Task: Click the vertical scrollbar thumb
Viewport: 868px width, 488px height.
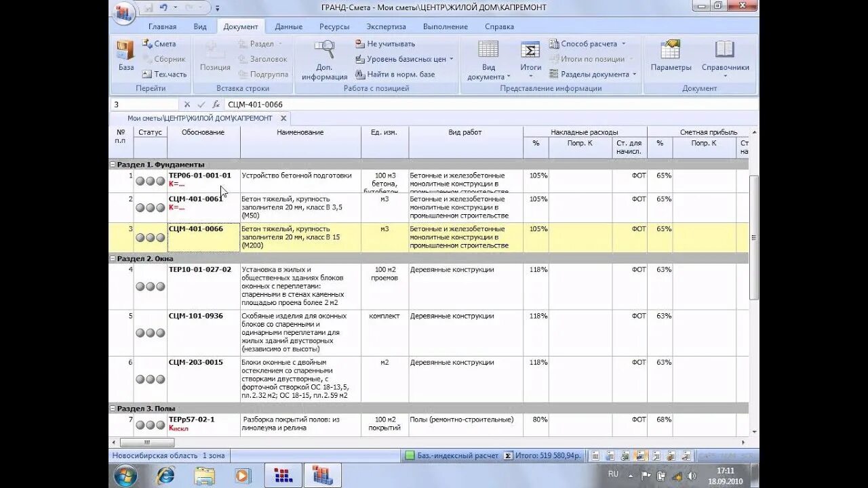Action: pyautogui.click(x=754, y=237)
